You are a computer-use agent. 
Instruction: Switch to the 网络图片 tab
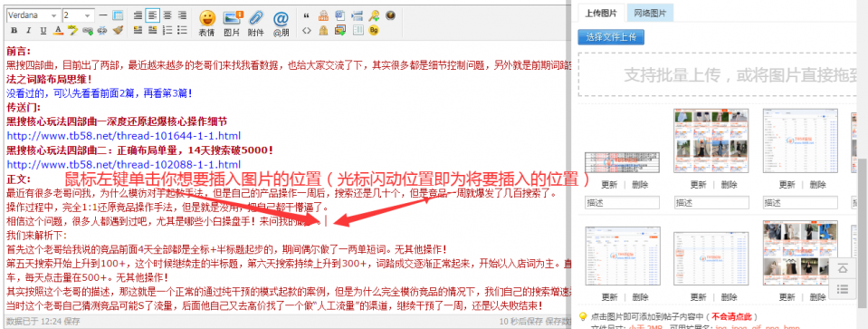tap(650, 13)
